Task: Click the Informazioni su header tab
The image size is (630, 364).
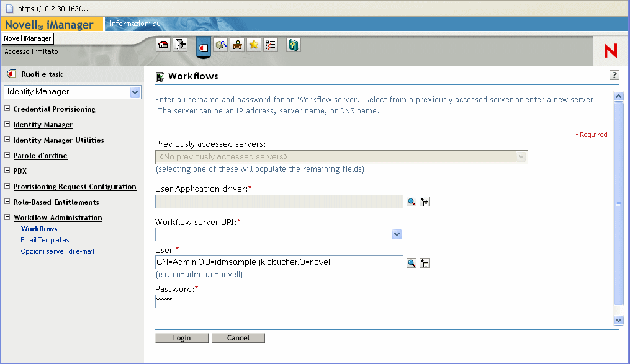Action: [x=135, y=24]
